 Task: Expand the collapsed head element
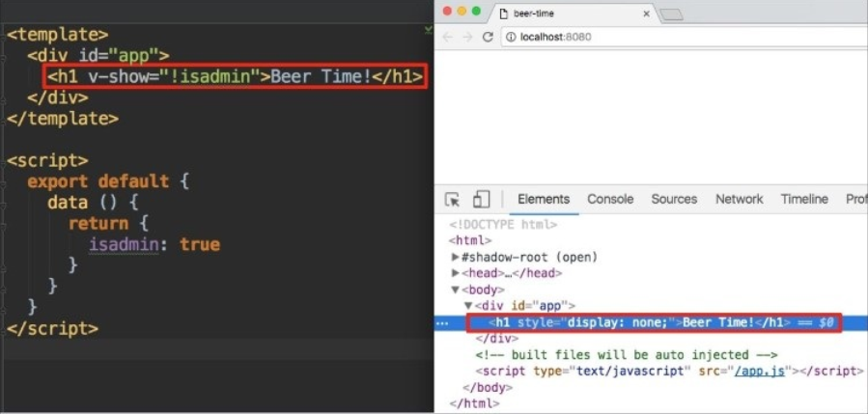tap(456, 273)
